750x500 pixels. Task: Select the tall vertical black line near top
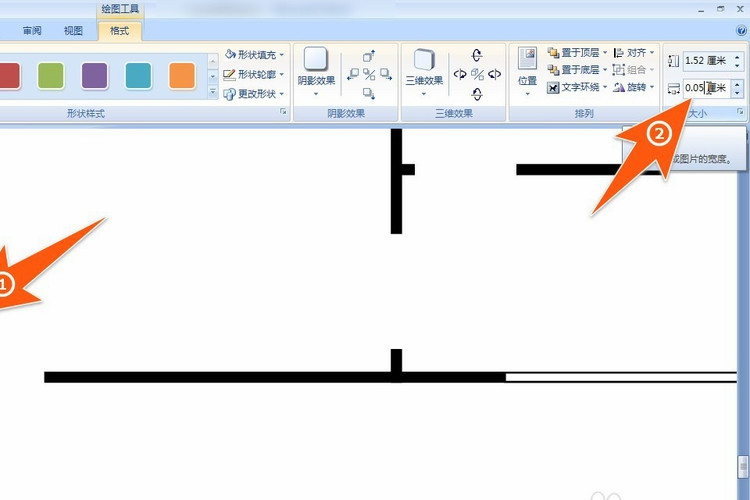(396, 181)
